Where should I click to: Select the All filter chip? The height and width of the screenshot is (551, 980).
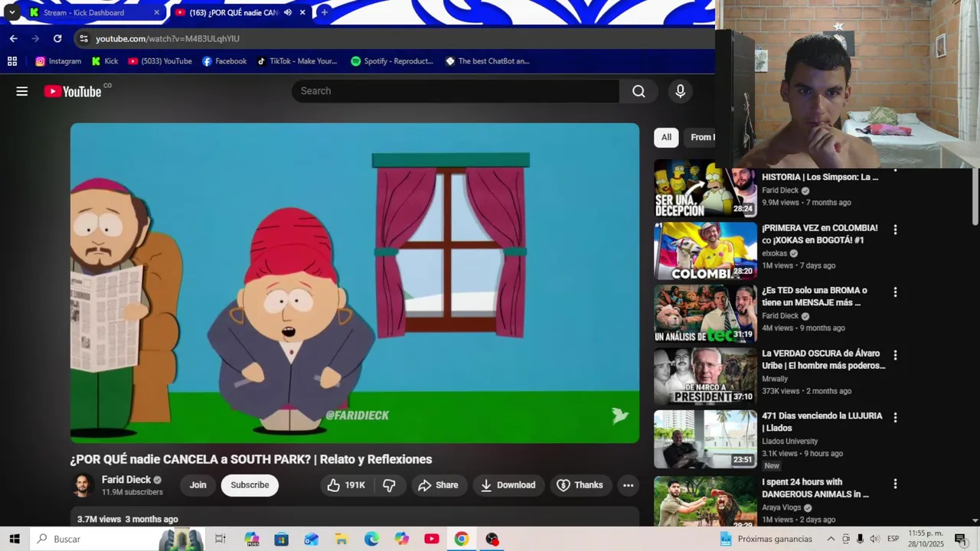pyautogui.click(x=666, y=137)
